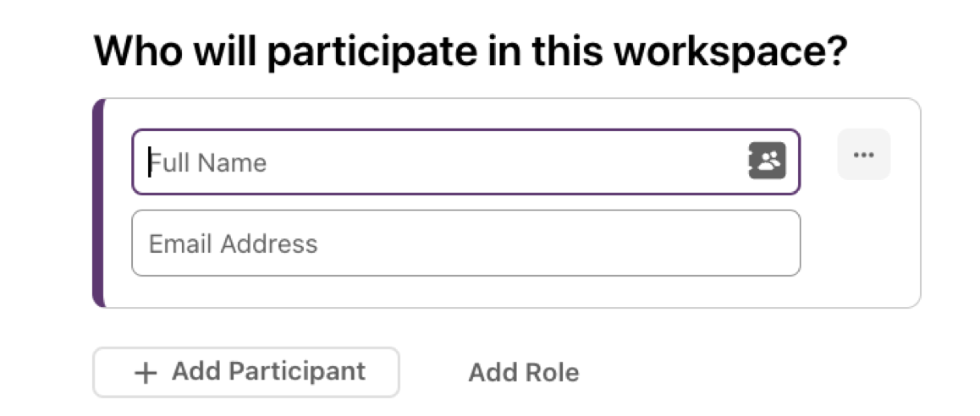This screenshot has height=416, width=980.
Task: Click the Add Role link
Action: click(524, 372)
